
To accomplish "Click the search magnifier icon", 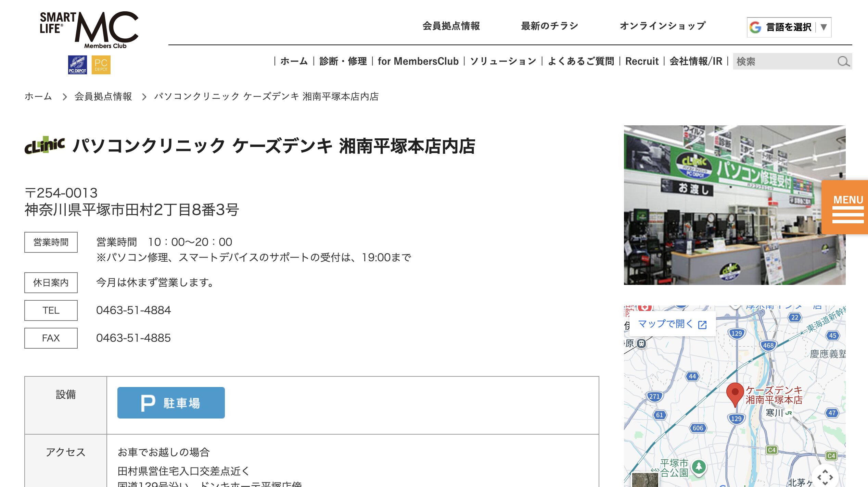I will tap(843, 62).
